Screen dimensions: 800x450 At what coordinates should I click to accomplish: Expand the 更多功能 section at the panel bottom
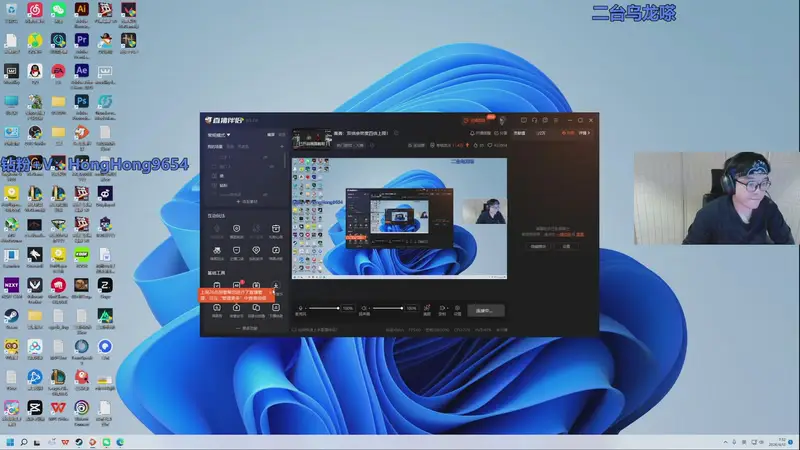point(246,328)
